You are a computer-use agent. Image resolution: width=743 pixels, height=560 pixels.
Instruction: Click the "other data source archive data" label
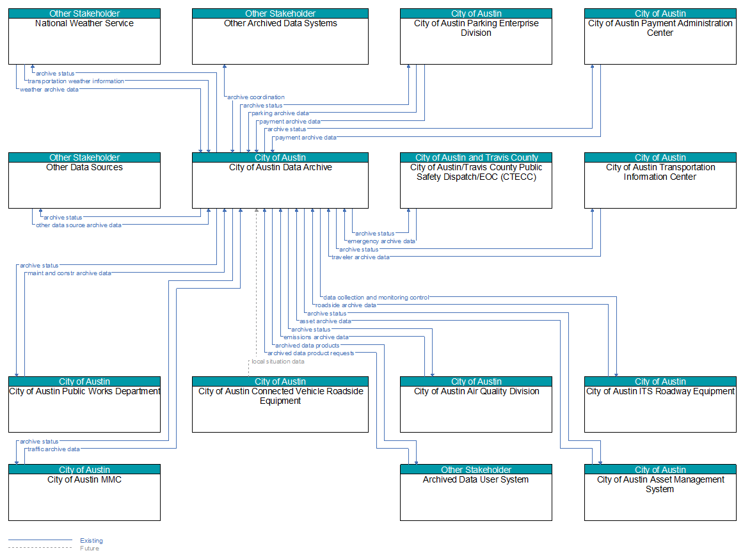tap(79, 225)
